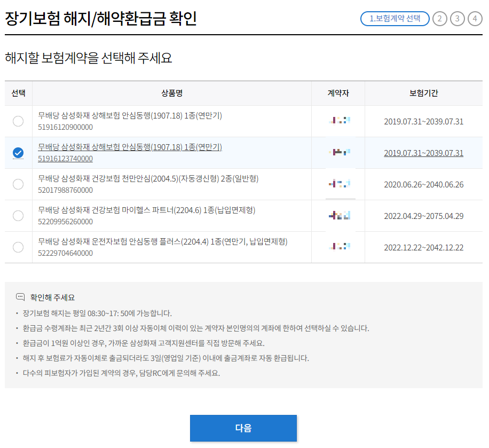The width and height of the screenshot is (489, 448).
Task: Click period 2022.12.22~2042.12.22
Action: pos(423,248)
